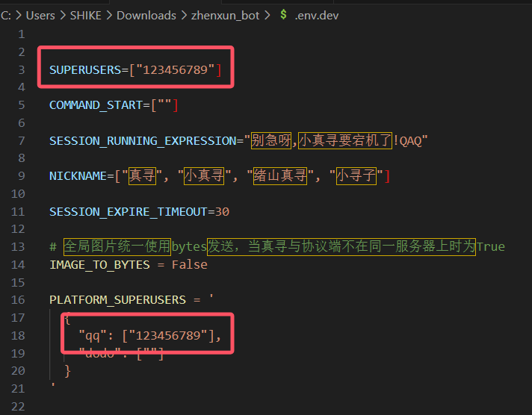Click the .env.dev file name in breadcrumb
This screenshot has width=532, height=415.
317,15
